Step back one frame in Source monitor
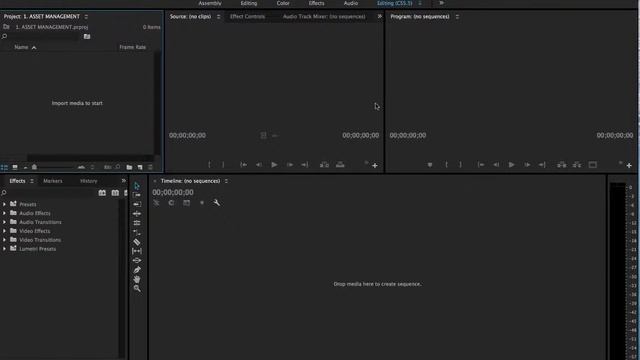Viewport: 640px width, 360px height. 259,164
